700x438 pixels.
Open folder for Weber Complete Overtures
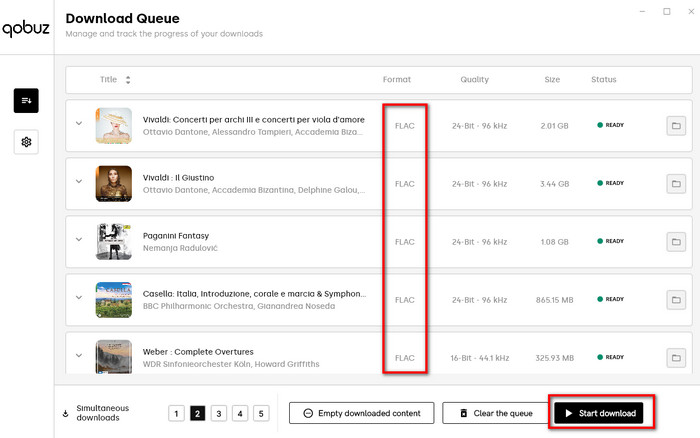tap(676, 358)
